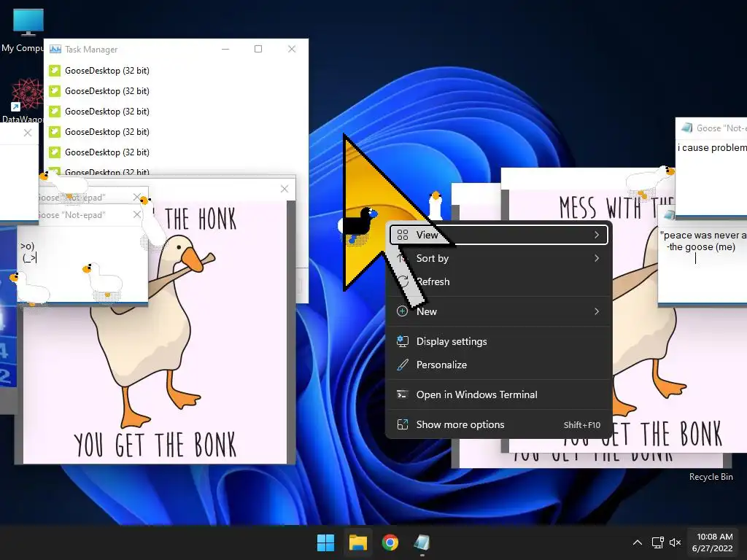The height and width of the screenshot is (560, 747).
Task: Click the third GooseDesktop process icon
Action: click(x=55, y=112)
